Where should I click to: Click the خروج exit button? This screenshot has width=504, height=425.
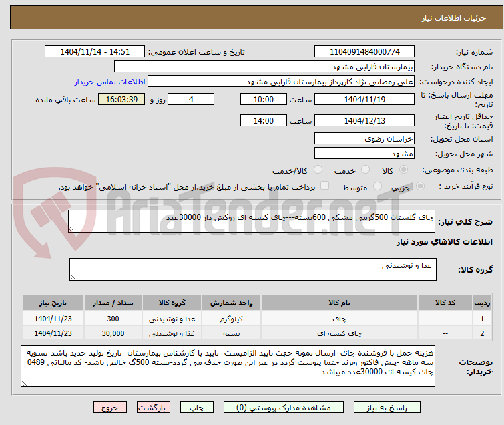110,408
